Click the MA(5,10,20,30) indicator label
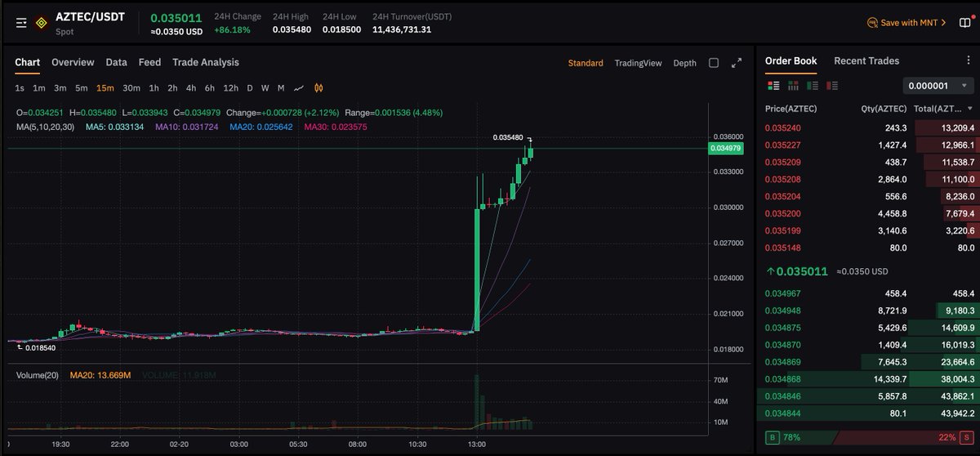The image size is (980, 456). [46, 127]
